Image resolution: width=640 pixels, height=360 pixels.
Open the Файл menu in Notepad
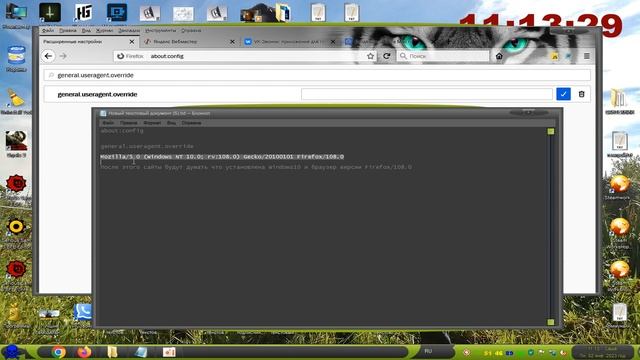108,123
